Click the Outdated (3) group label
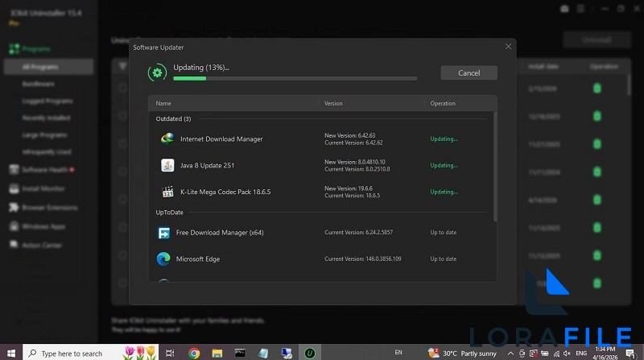Viewport: 644px width, 360px height. [x=173, y=118]
